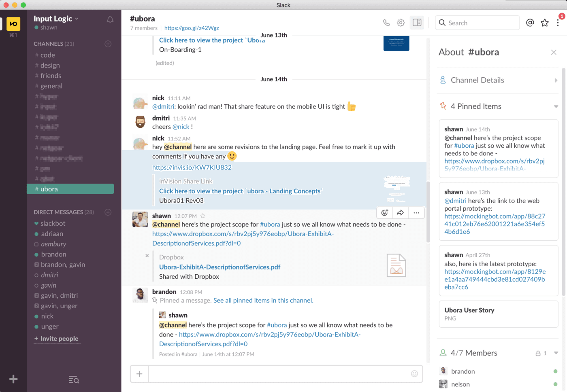Add reaction to shawn's message

click(x=385, y=213)
